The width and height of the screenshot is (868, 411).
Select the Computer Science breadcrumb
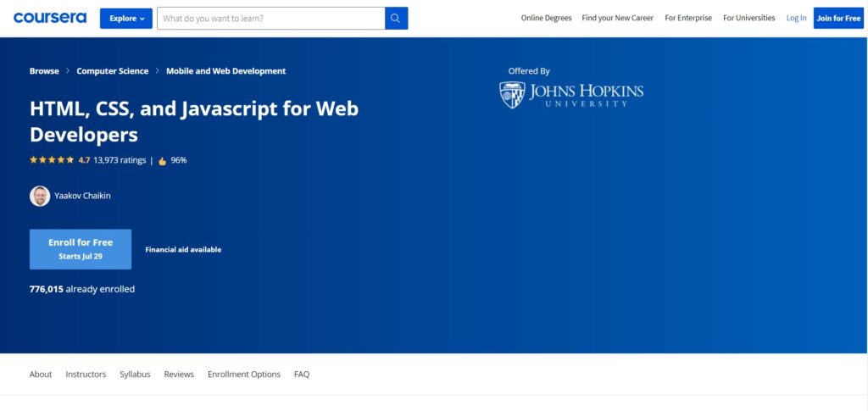point(113,71)
